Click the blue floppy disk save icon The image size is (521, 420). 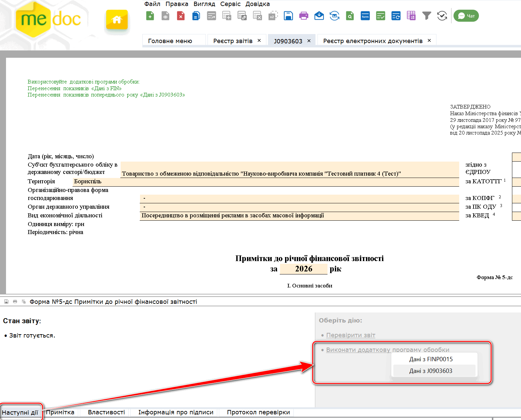288,16
